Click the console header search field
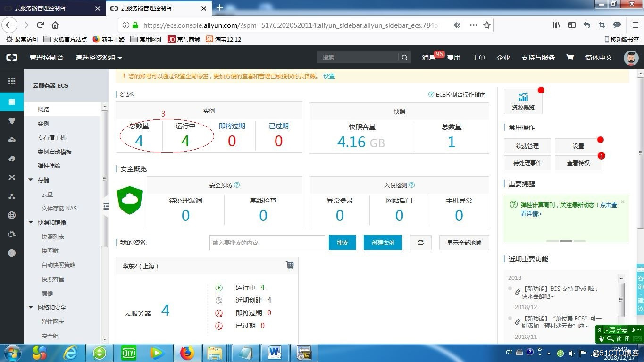Screen dimensions: 644x362 tap(358, 58)
